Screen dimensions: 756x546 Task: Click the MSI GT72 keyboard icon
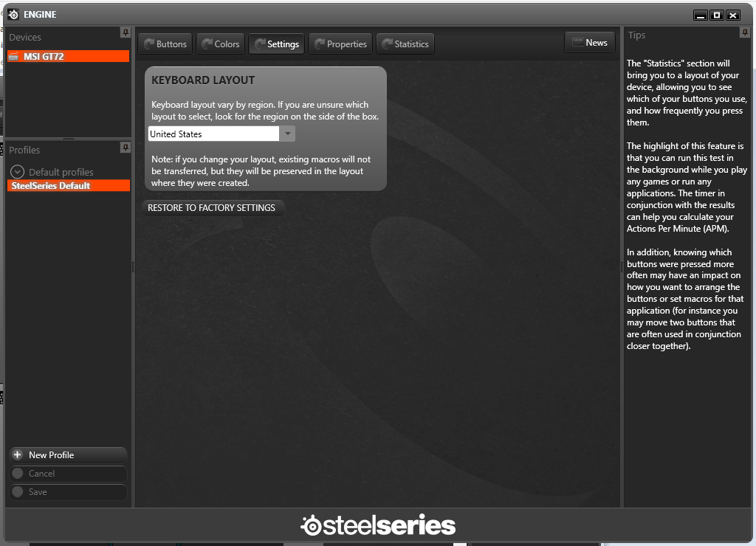[x=13, y=56]
